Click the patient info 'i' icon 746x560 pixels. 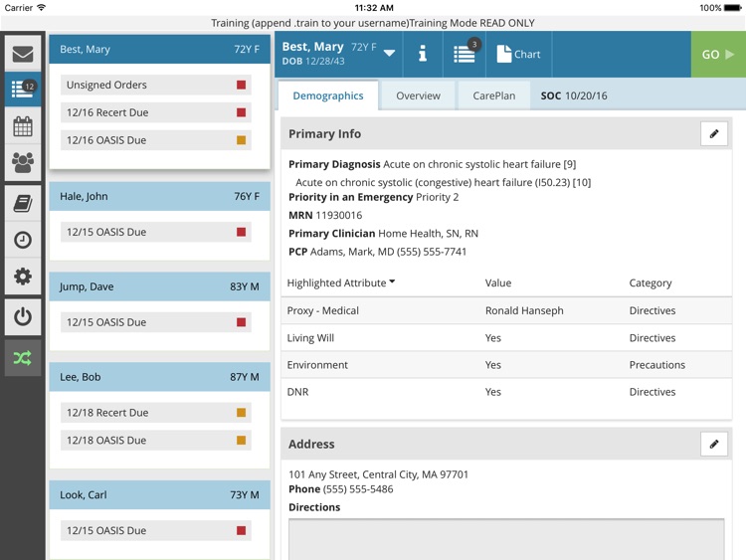(423, 54)
